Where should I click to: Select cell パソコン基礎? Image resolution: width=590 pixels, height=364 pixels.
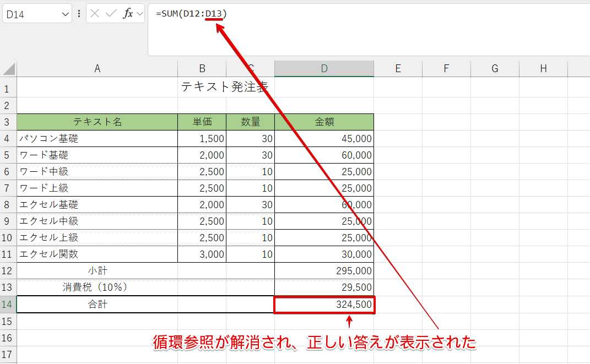[x=97, y=139]
